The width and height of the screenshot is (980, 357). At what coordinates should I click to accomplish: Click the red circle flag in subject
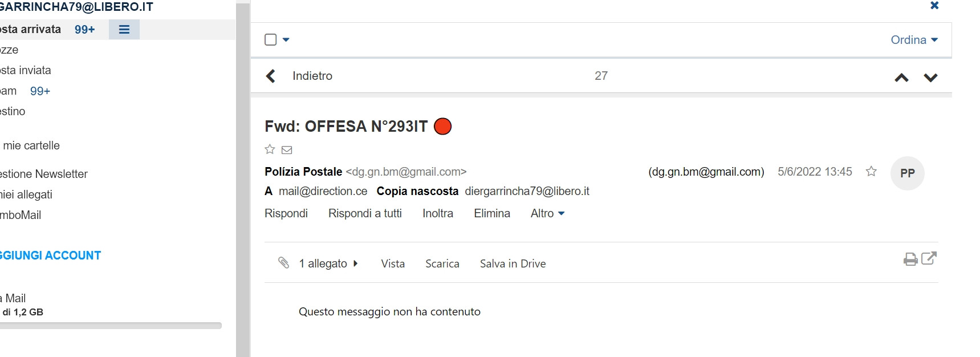click(x=443, y=126)
